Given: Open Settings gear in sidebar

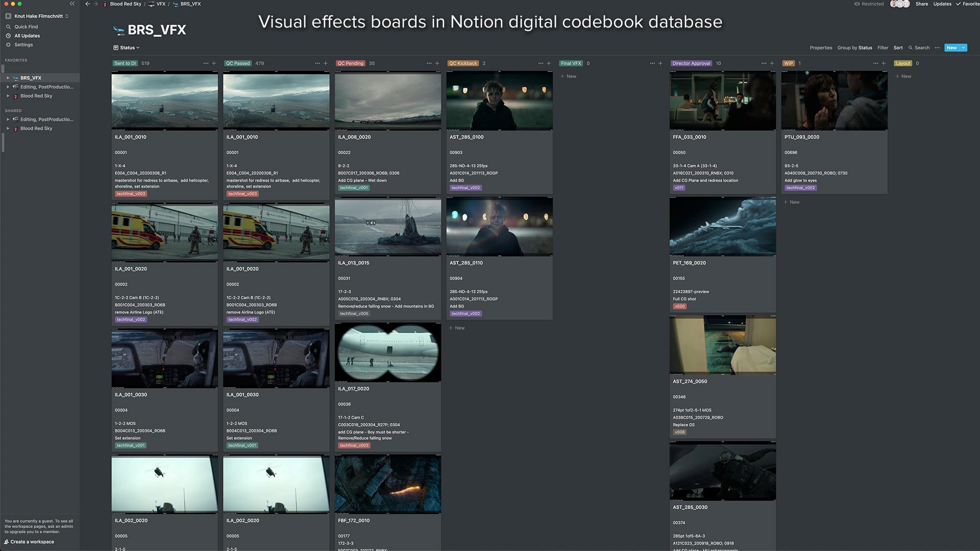Looking at the screenshot, I should (x=23, y=45).
